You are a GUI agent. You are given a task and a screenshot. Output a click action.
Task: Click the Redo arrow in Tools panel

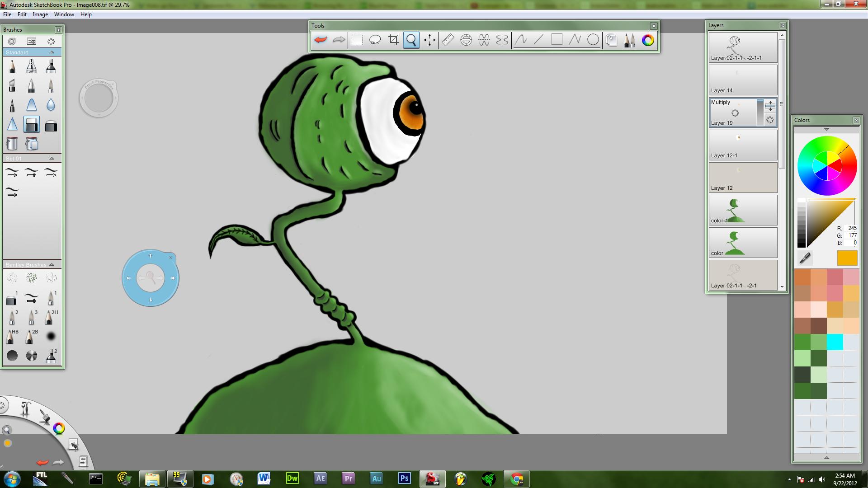tap(339, 40)
